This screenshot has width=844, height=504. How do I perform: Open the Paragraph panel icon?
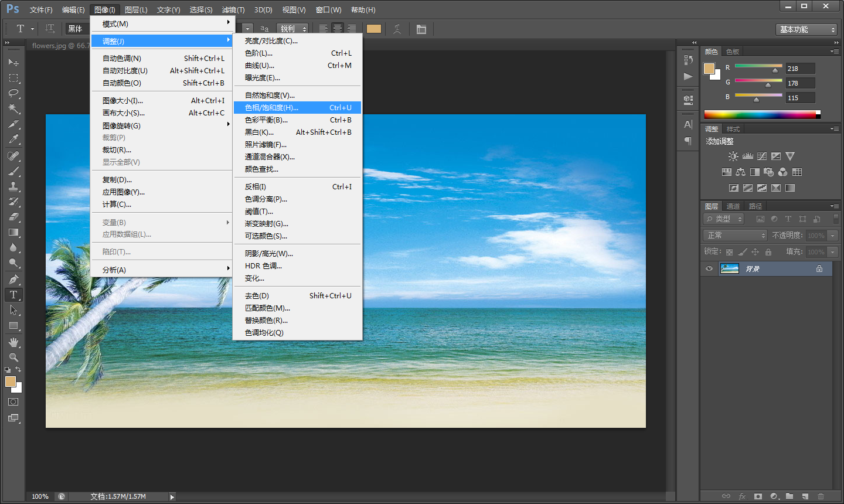point(688,141)
